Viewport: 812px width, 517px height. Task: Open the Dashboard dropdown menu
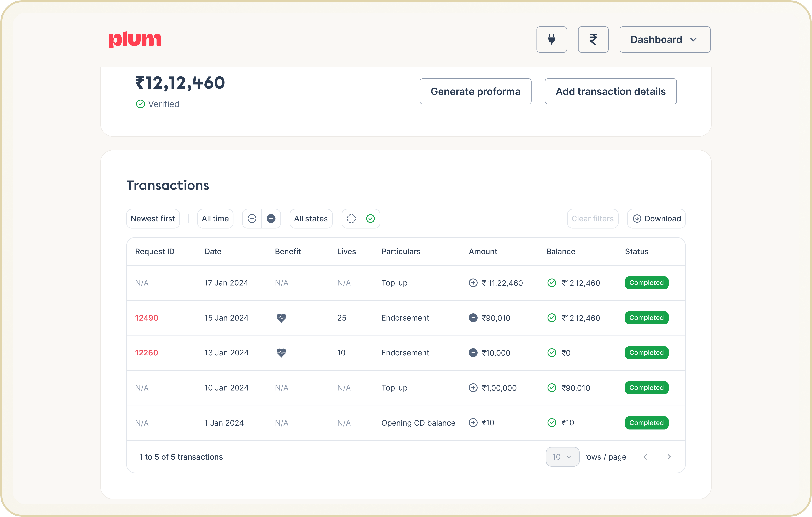coord(664,39)
